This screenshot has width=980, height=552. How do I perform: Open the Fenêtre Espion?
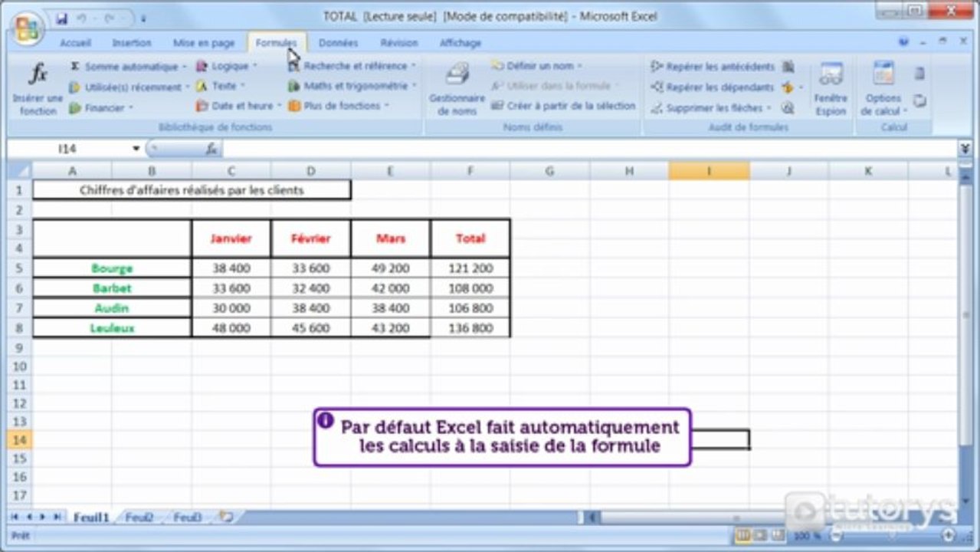coord(831,89)
